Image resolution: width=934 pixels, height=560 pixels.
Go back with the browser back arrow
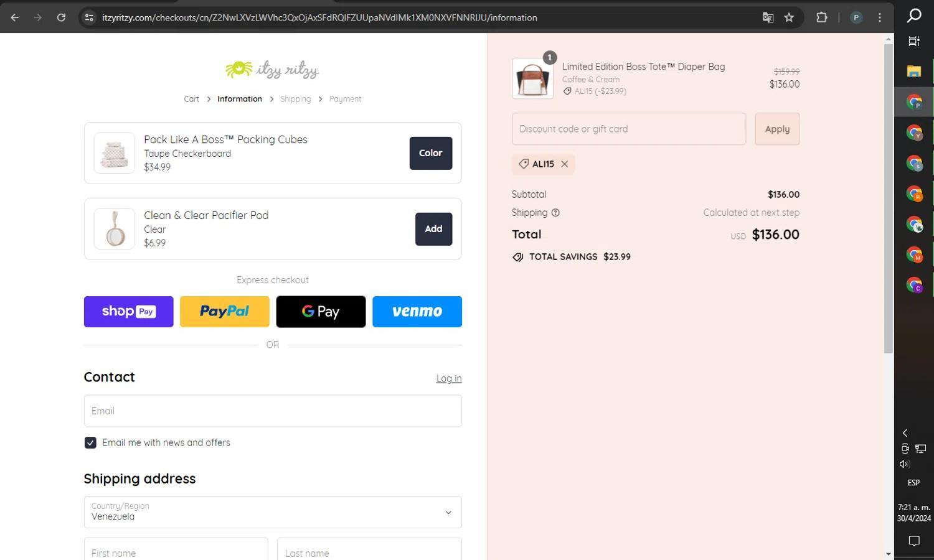(x=14, y=17)
